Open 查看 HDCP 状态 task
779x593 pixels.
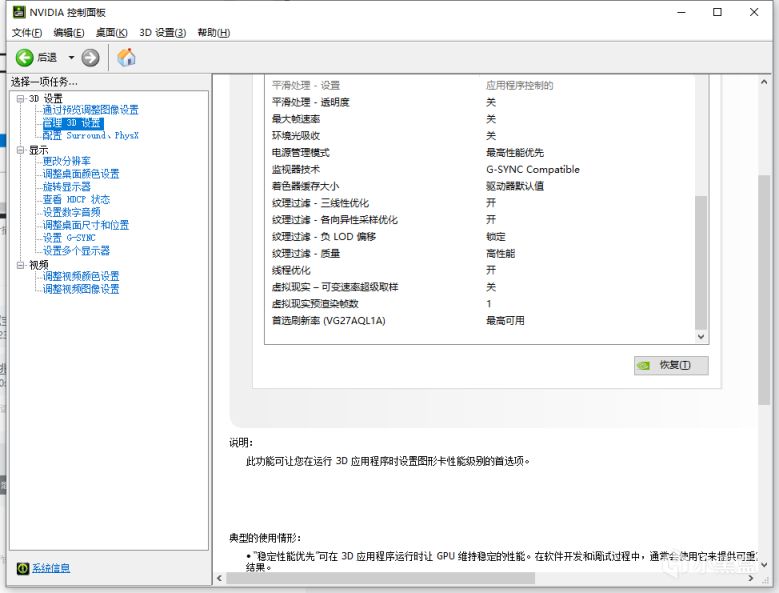pyautogui.click(x=76, y=200)
